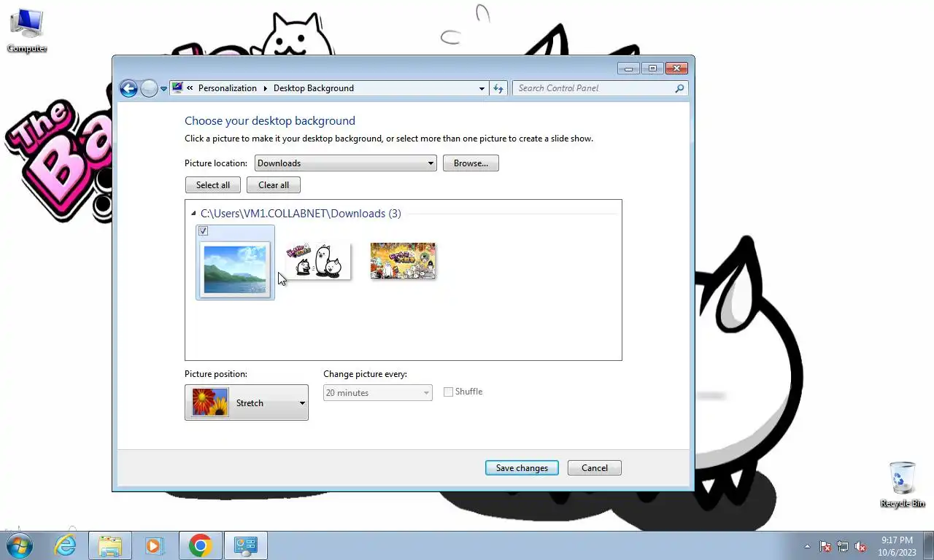934x560 pixels.
Task: Click the Clear all button
Action: point(274,185)
